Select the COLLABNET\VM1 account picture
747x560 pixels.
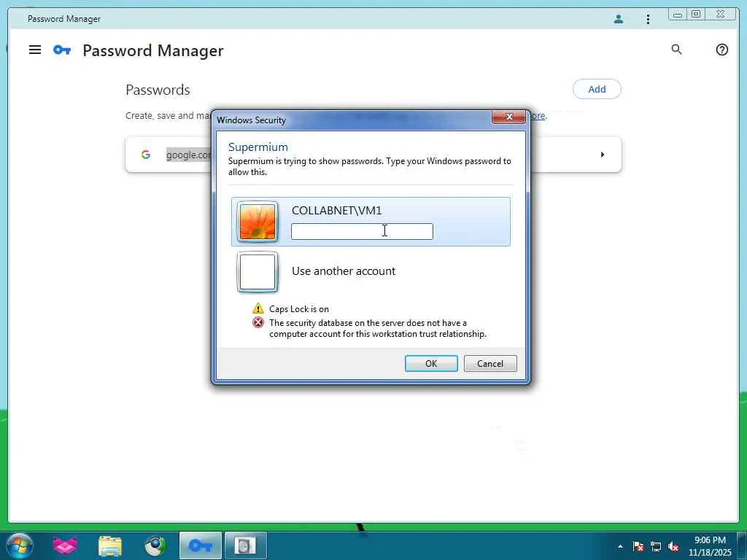click(258, 222)
